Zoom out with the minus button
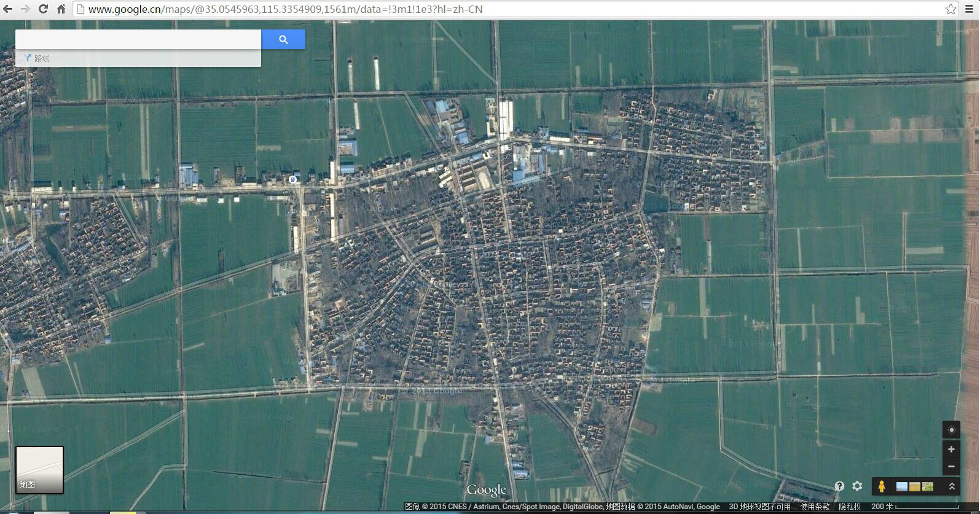This screenshot has width=980, height=514. (951, 467)
